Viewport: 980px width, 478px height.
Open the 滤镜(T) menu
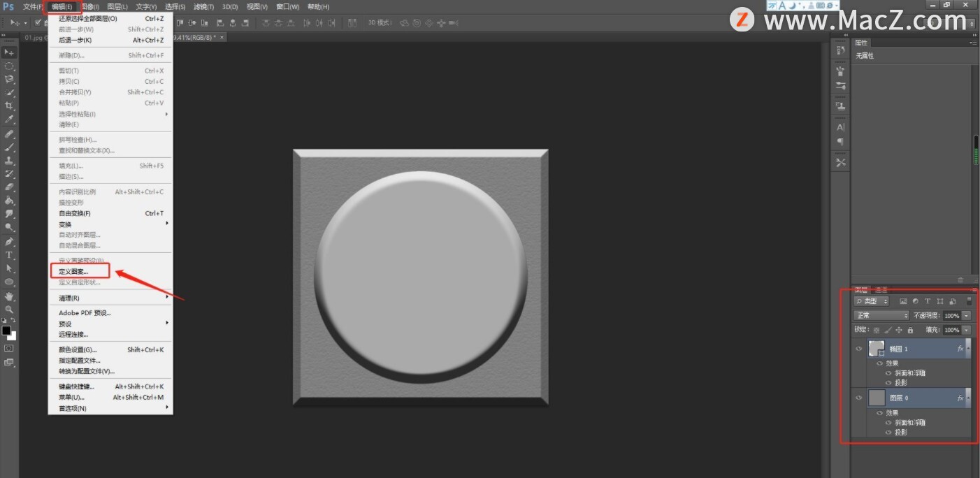coord(203,7)
